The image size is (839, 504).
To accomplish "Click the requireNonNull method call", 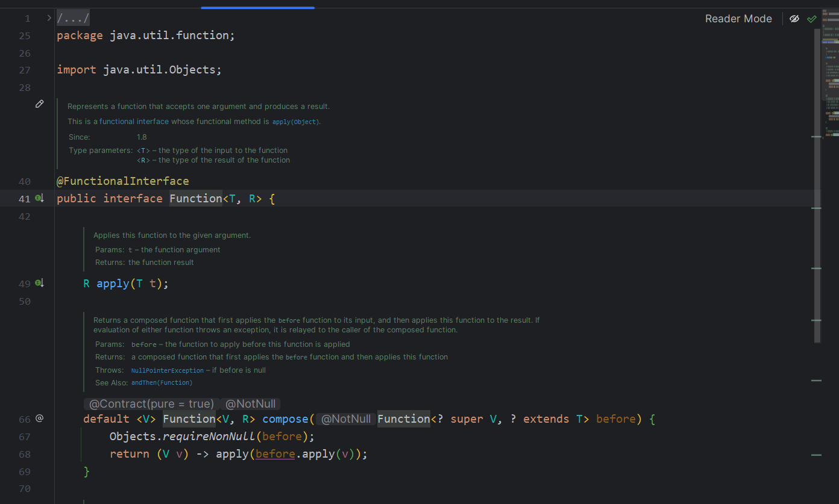I will pyautogui.click(x=209, y=436).
